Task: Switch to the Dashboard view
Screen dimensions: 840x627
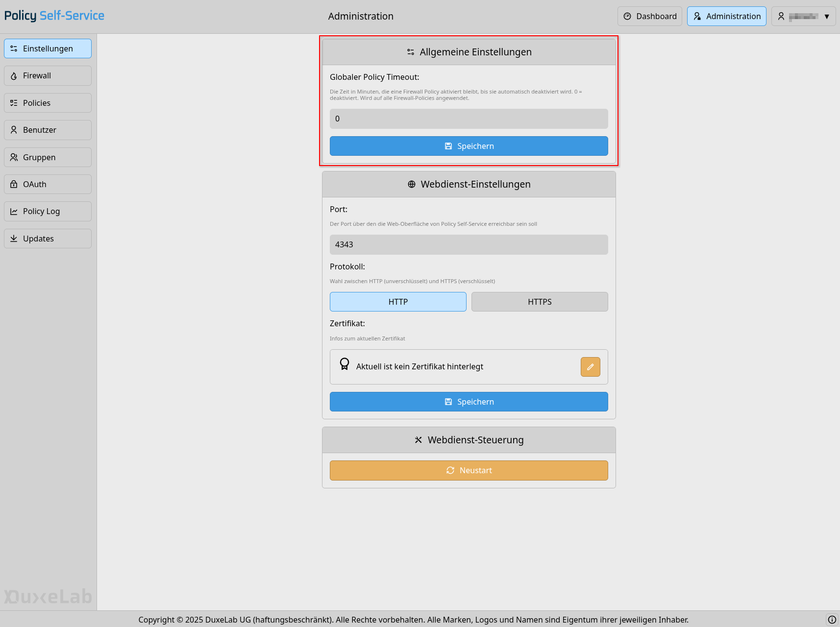Action: [649, 16]
